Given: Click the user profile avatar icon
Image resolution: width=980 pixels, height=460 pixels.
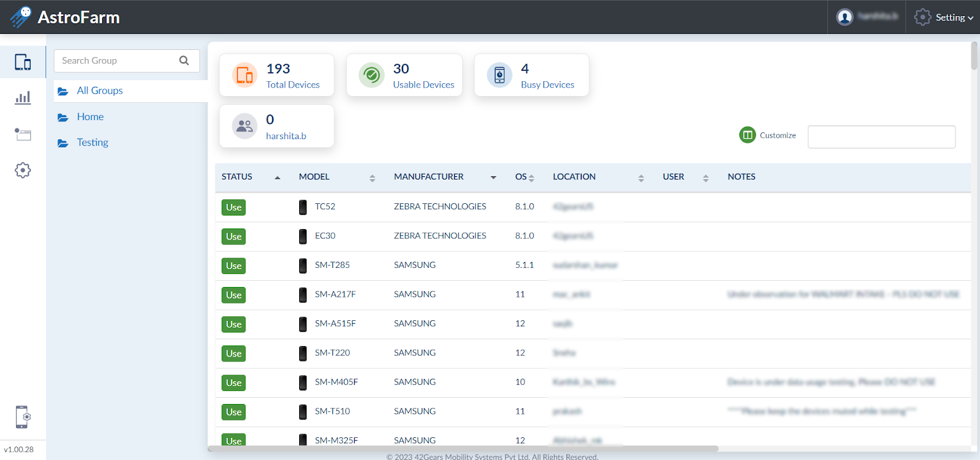Looking at the screenshot, I should point(845,17).
